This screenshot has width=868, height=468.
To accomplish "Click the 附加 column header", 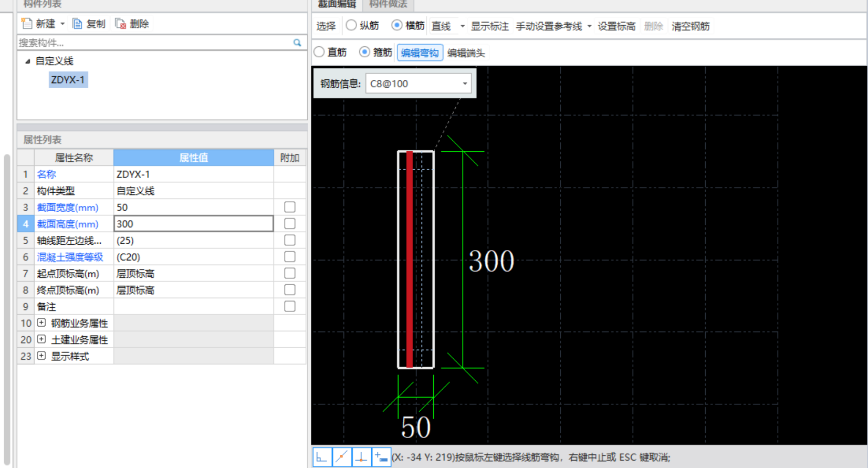I will click(290, 158).
